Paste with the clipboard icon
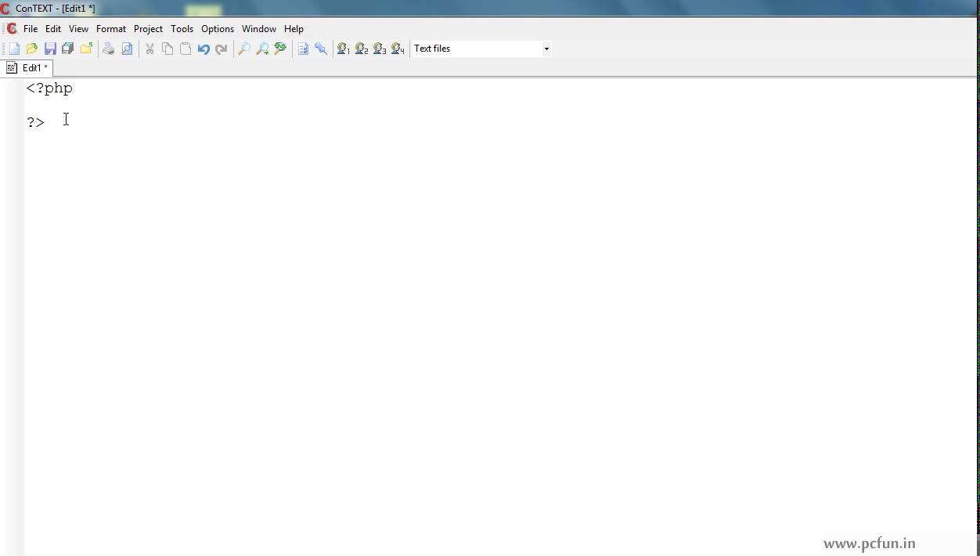The image size is (980, 556). pyautogui.click(x=186, y=49)
